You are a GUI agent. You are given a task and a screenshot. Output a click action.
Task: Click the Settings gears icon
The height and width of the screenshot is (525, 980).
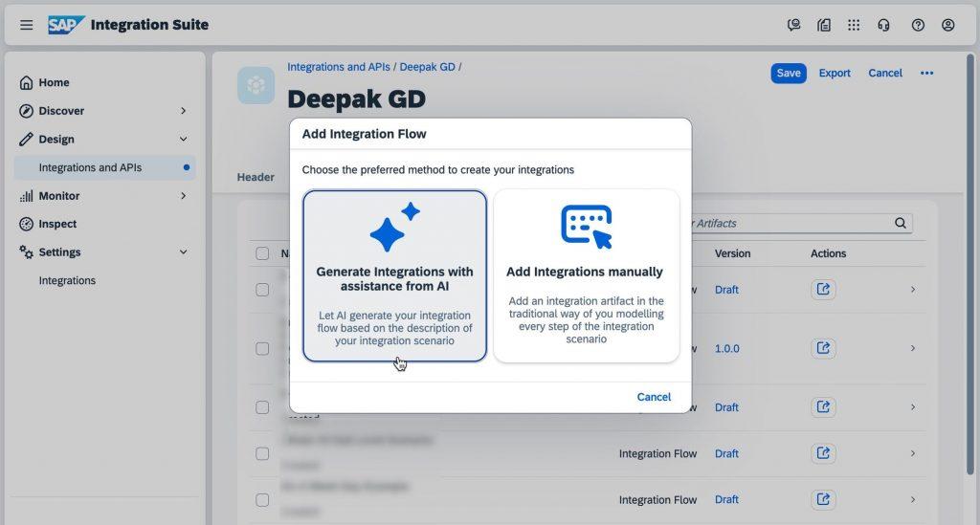coord(26,252)
